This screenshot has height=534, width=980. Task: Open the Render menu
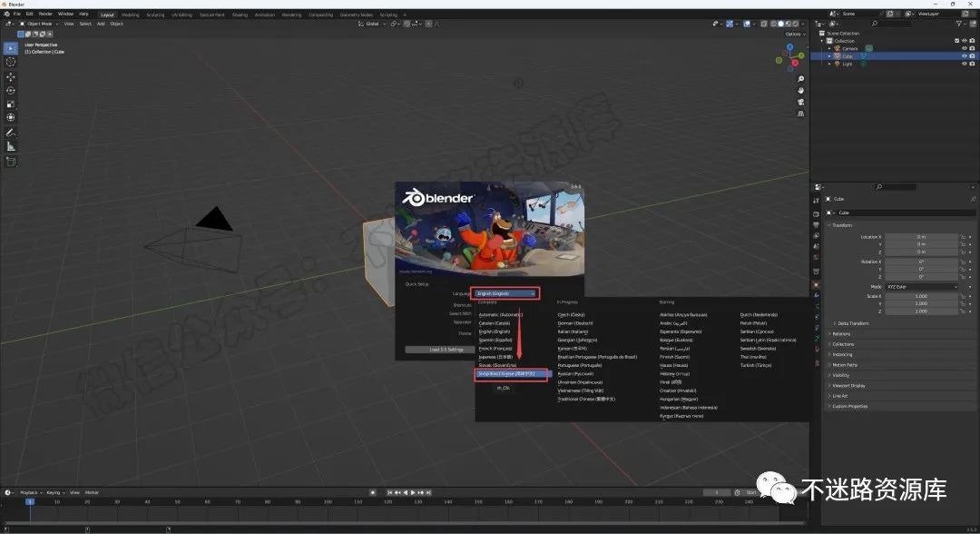(45, 14)
